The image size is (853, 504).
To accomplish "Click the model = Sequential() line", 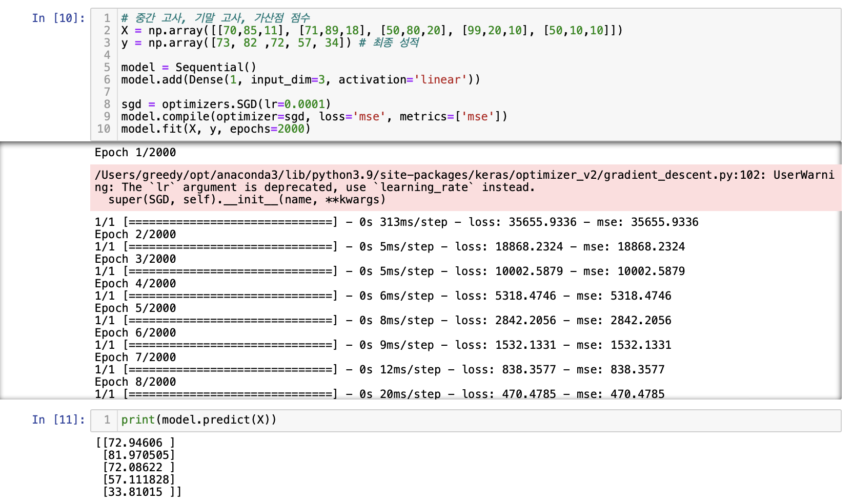I will point(189,68).
